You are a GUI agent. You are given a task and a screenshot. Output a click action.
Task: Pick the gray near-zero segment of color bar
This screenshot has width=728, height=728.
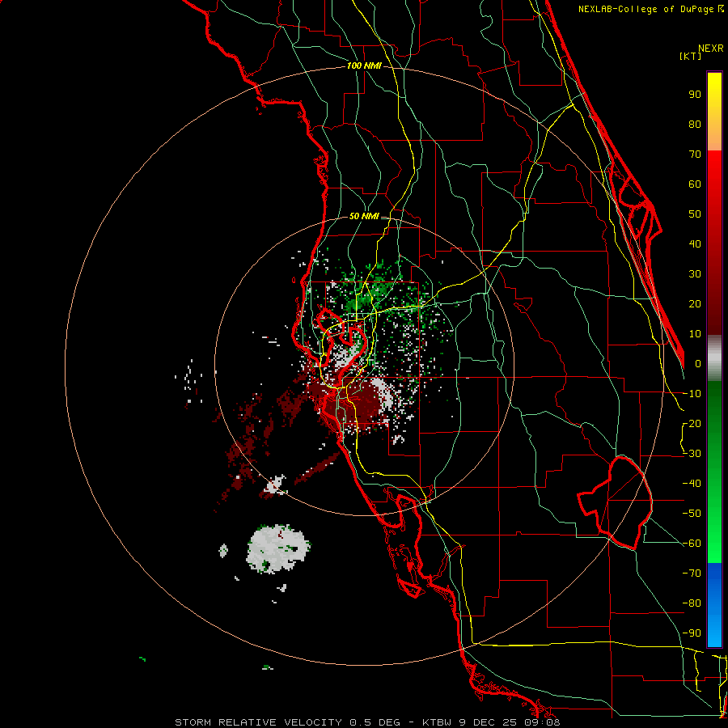(x=714, y=358)
